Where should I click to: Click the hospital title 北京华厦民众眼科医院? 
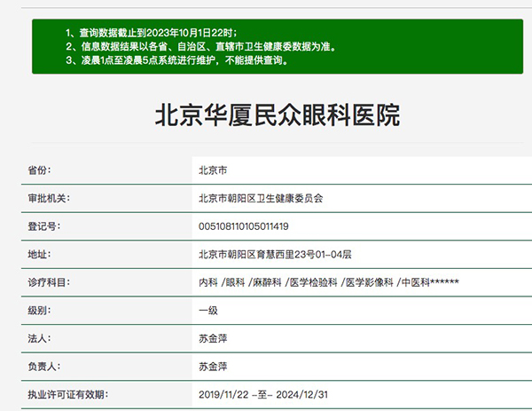278,115
